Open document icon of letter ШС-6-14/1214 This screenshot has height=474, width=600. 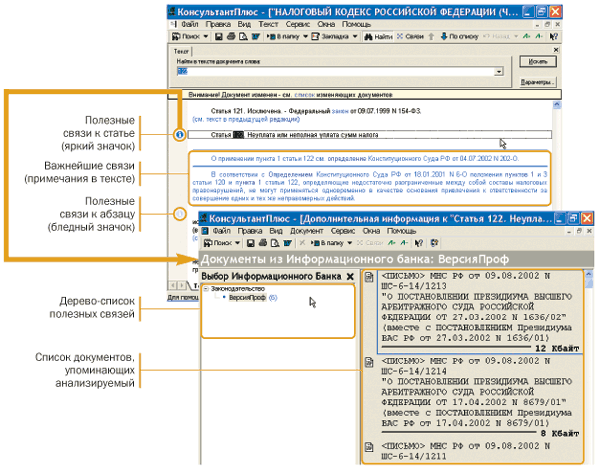tap(369, 362)
